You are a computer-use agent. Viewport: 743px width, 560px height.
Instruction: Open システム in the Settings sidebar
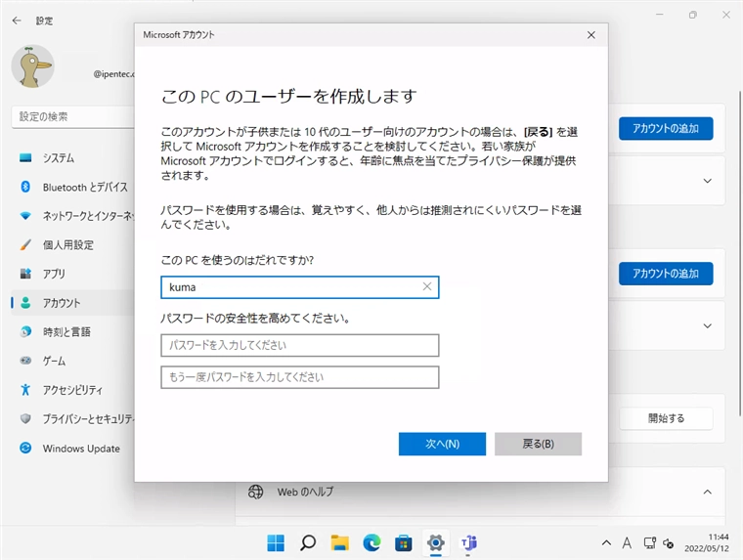(x=73, y=157)
